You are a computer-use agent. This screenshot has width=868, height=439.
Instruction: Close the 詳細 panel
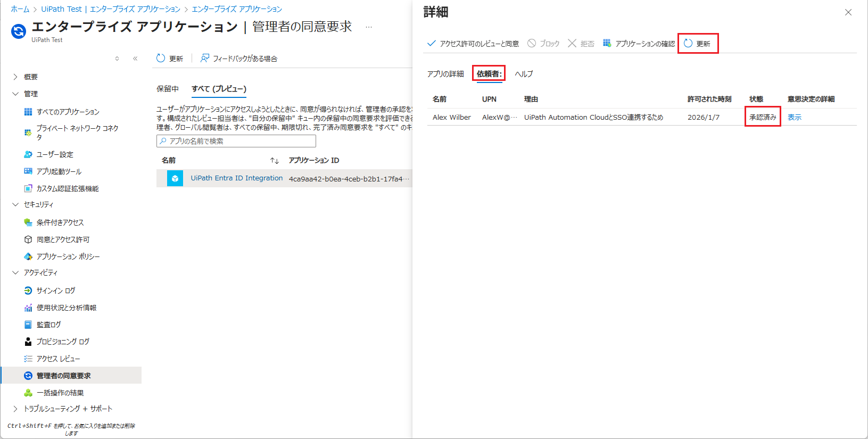[x=848, y=12]
